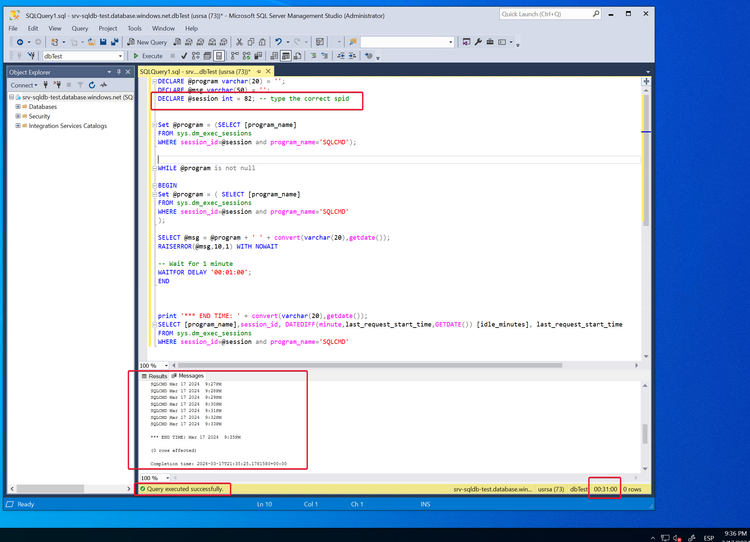Select the Messages tab
Screen dimensions: 750x542
(x=188, y=376)
